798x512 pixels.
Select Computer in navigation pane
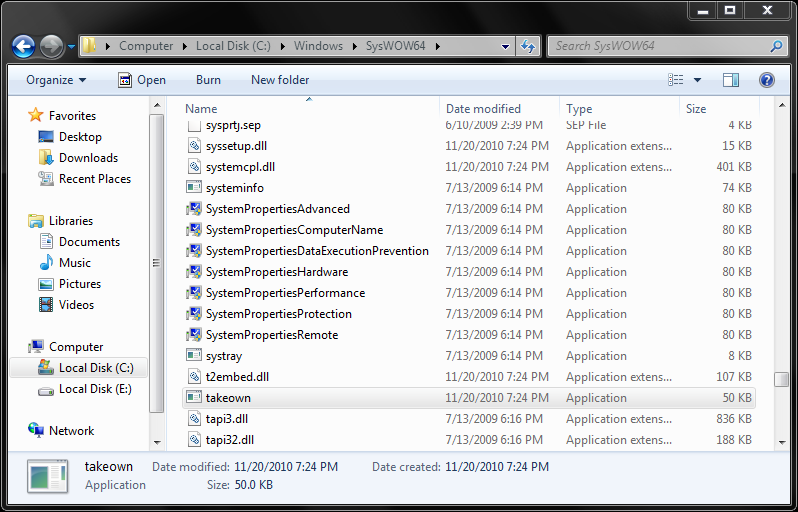tap(76, 347)
